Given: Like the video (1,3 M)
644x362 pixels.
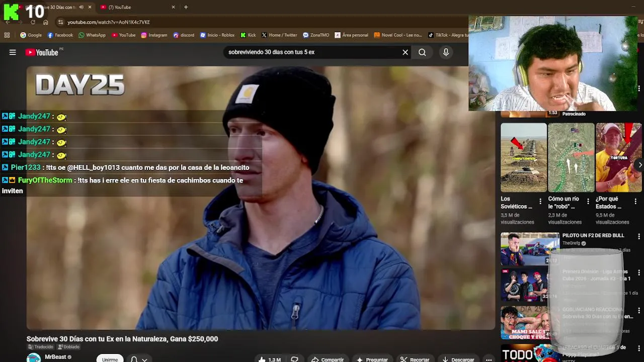Looking at the screenshot, I should [270, 359].
